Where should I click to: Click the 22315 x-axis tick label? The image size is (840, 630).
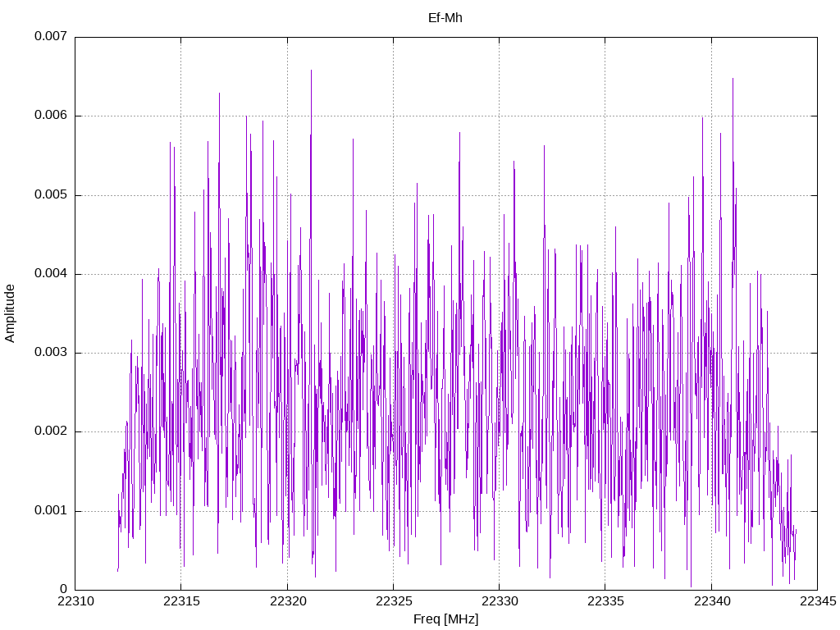181,601
